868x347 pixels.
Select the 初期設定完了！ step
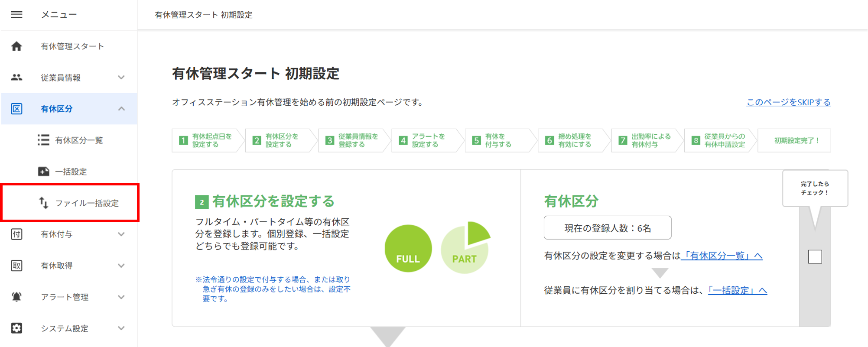[794, 140]
